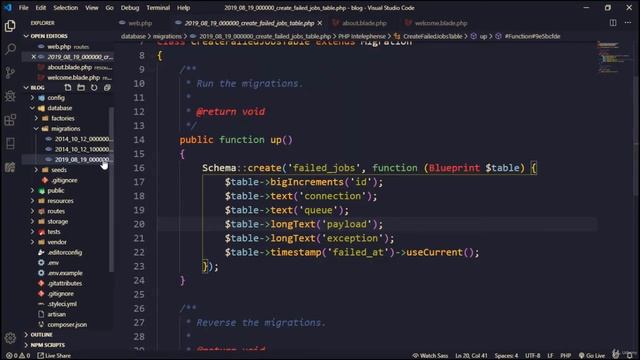Collapse the database folder
640x360 pixels.
point(60,108)
